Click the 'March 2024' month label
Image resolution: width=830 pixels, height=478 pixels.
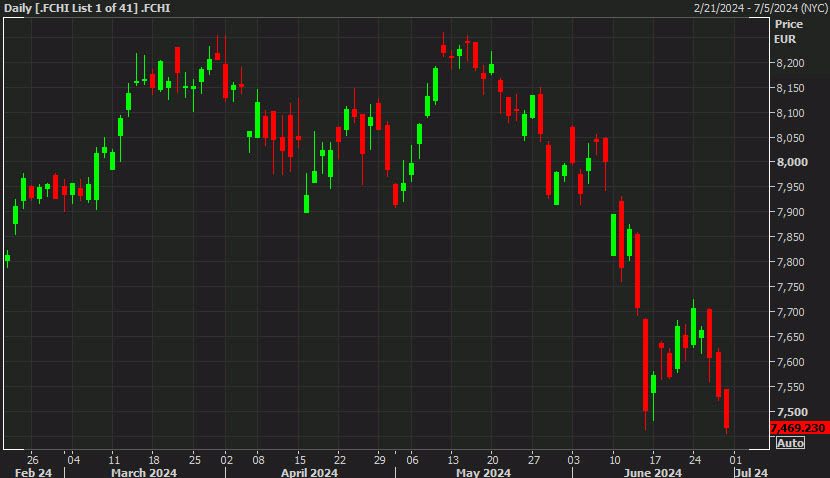click(x=144, y=472)
